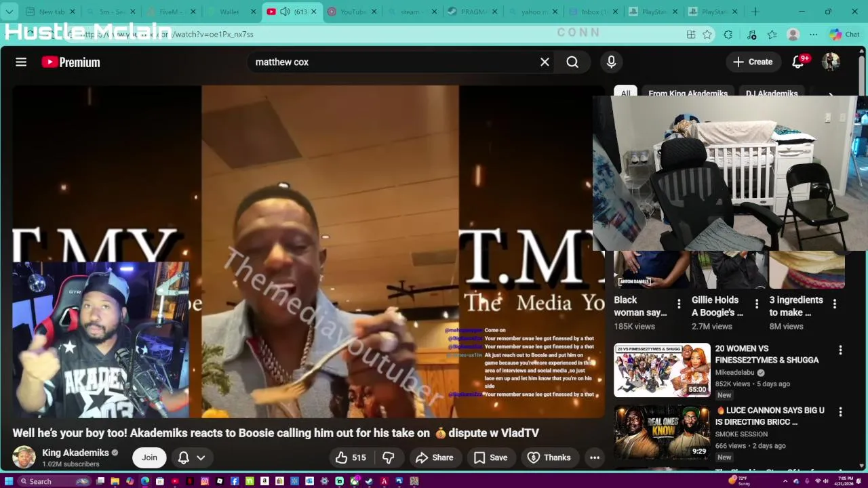Screen dimensions: 868x488
Task: Switch to the PRAGMA browser tab
Action: point(472,12)
